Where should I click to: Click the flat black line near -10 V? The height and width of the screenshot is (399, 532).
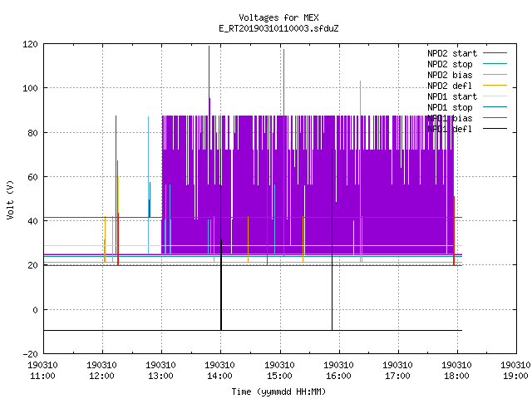coord(253,330)
